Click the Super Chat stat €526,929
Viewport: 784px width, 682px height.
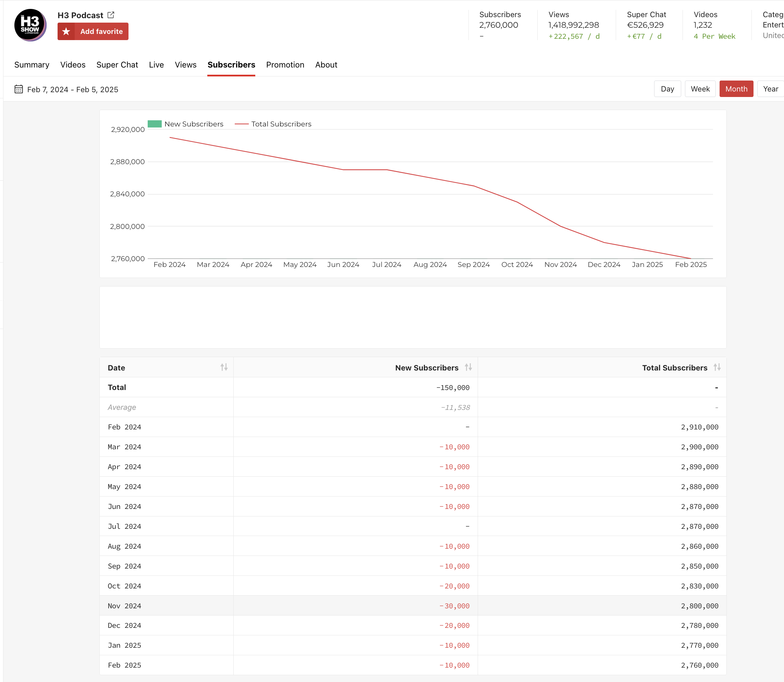[645, 25]
